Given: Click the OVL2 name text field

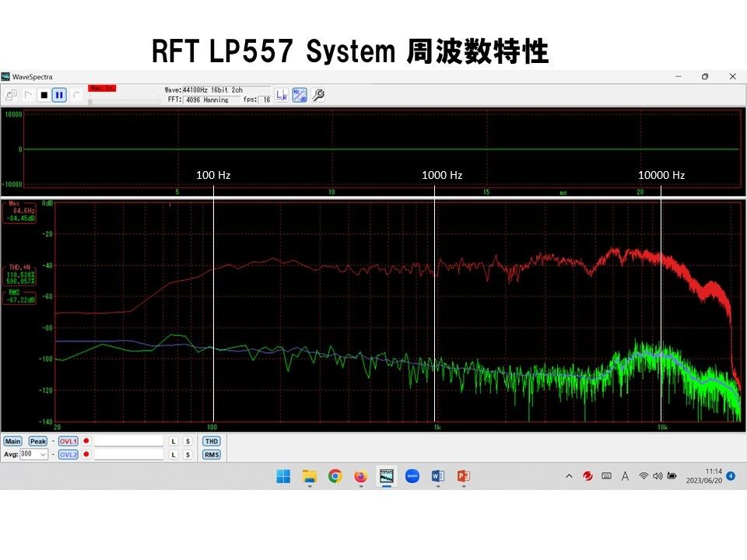Looking at the screenshot, I should click(128, 455).
